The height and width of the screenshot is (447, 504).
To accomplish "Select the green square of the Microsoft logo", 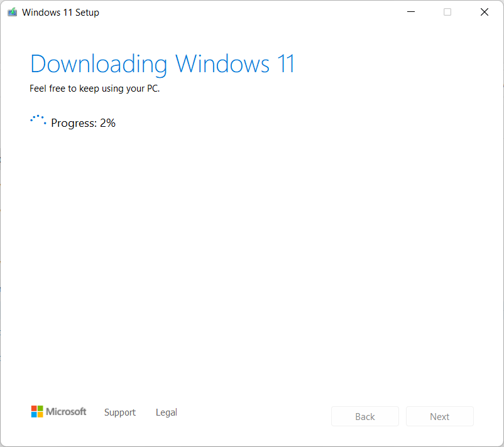I will tap(40, 408).
